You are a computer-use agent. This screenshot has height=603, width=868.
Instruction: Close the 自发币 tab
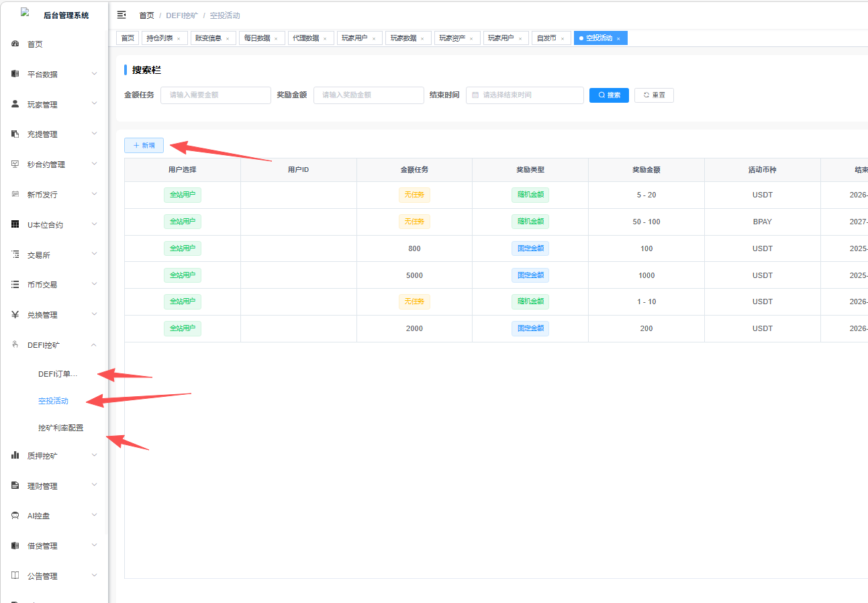pyautogui.click(x=563, y=39)
